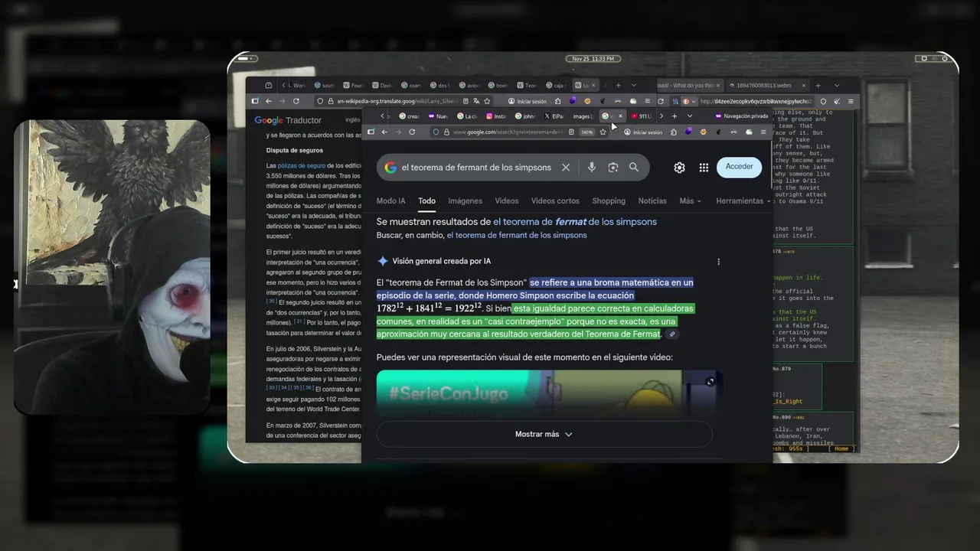This screenshot has width=980, height=551.
Task: Go back in the Wikipedia translate window
Action: (x=268, y=101)
